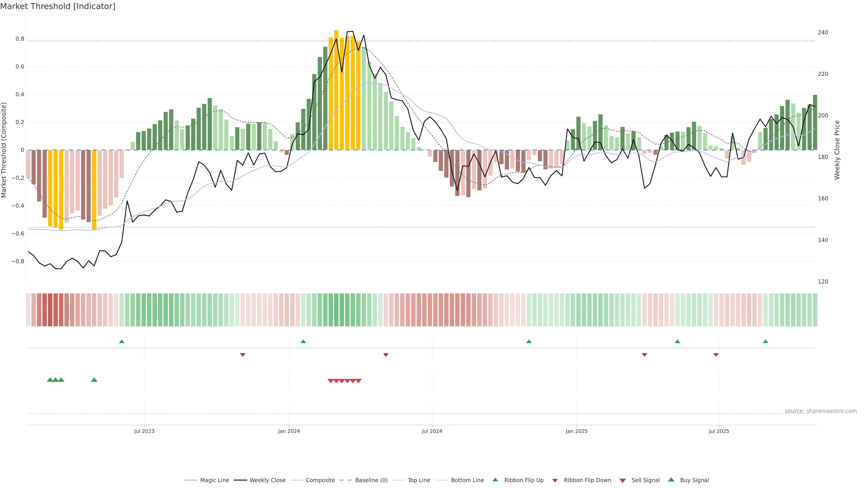Screen dimensions: 868x488
Task: Click the Buy Signal legend triangle icon
Action: tap(671, 480)
